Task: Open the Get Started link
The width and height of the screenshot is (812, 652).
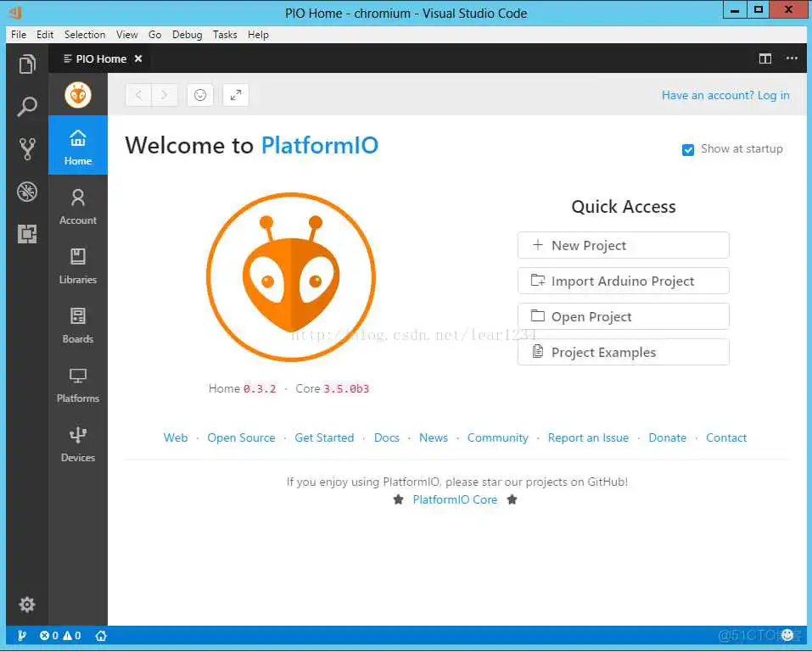Action: pos(324,437)
